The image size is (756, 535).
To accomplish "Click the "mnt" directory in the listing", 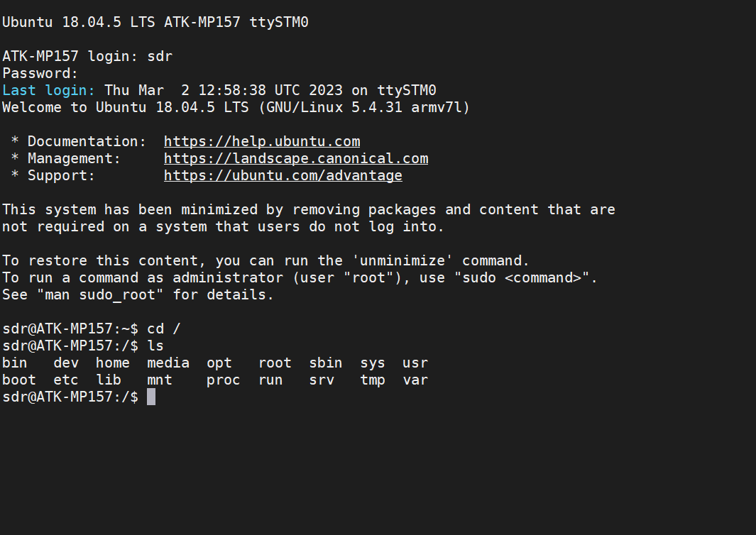I will (160, 380).
